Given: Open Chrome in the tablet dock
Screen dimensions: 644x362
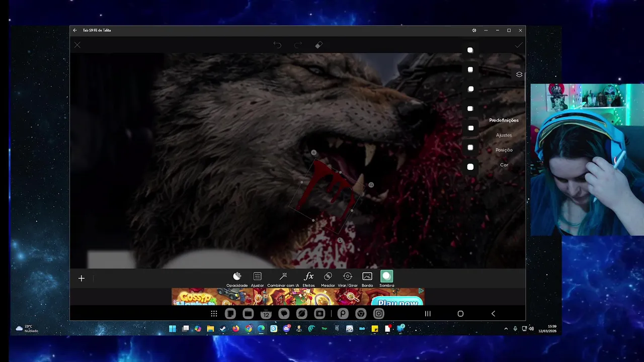Looking at the screenshot, I should tap(361, 314).
